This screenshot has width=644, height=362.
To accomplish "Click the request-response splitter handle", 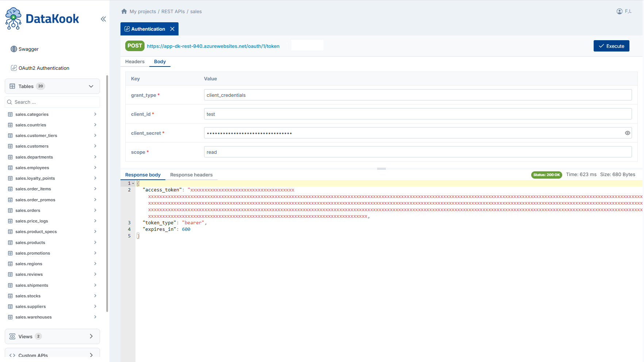I will pyautogui.click(x=382, y=169).
